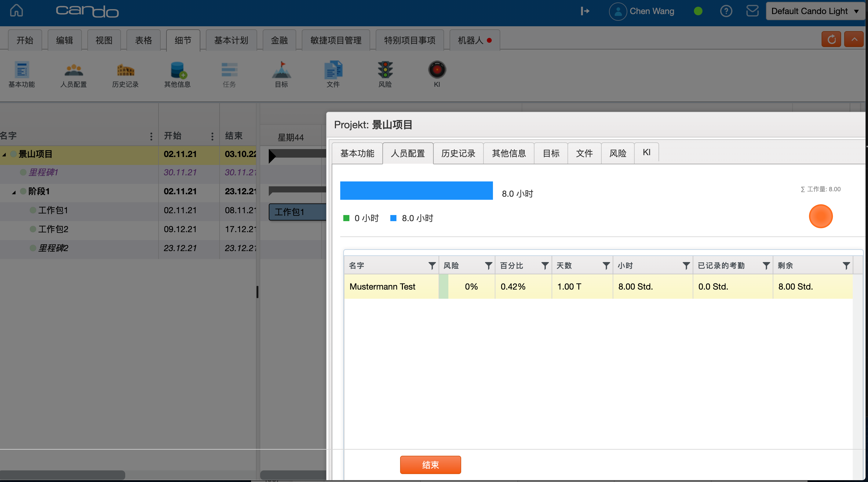Open 目标 mountain flag ribbon icon
The image size is (868, 482).
[281, 75]
